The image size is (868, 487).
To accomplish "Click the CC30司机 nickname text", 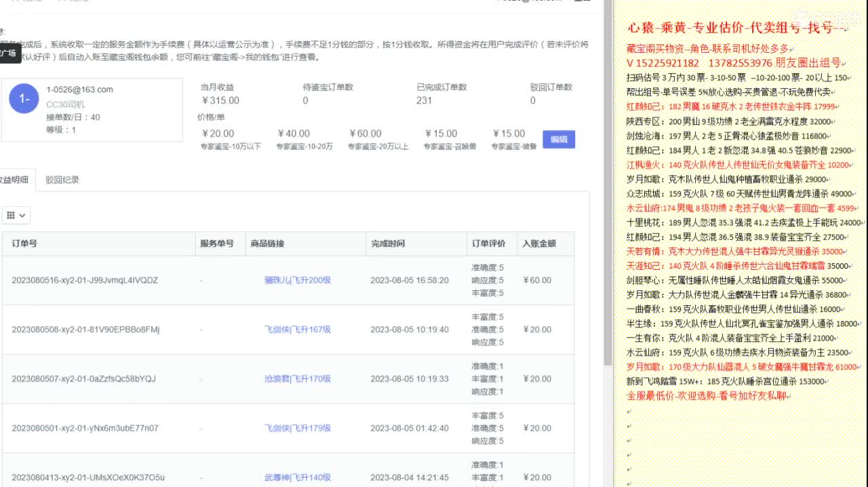I will [x=65, y=104].
